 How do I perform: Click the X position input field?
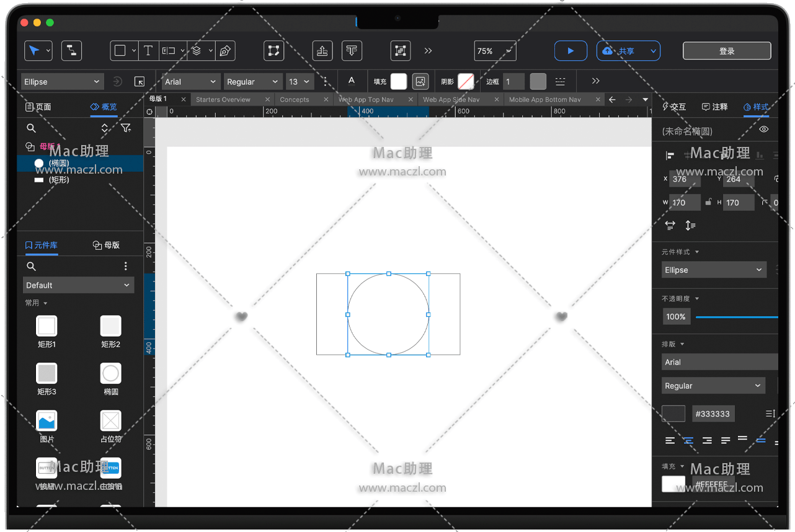point(685,179)
